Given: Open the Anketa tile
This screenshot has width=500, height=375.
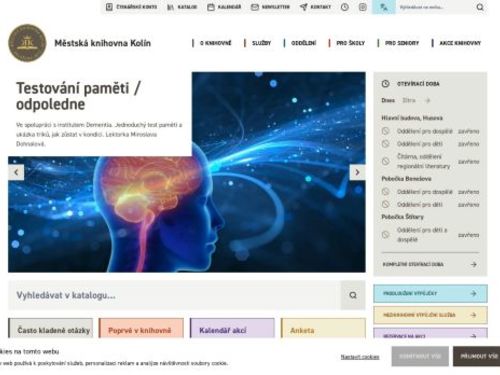Looking at the screenshot, I should pyautogui.click(x=323, y=329).
